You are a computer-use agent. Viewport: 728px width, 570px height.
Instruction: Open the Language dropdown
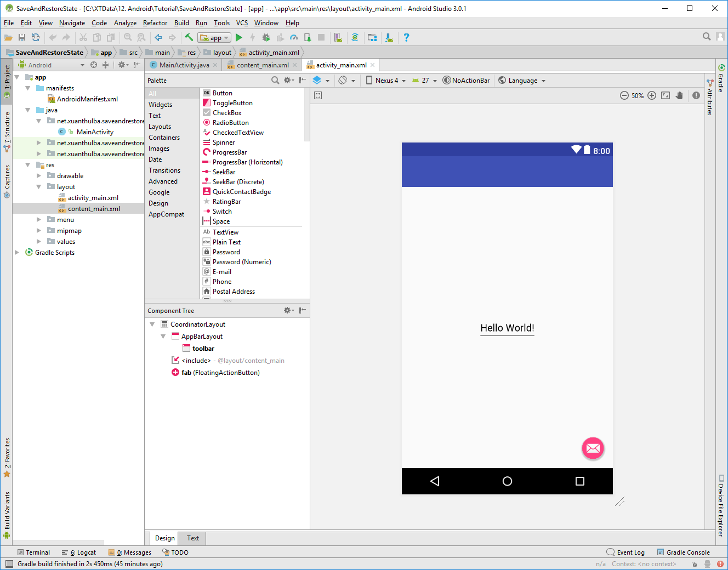522,80
